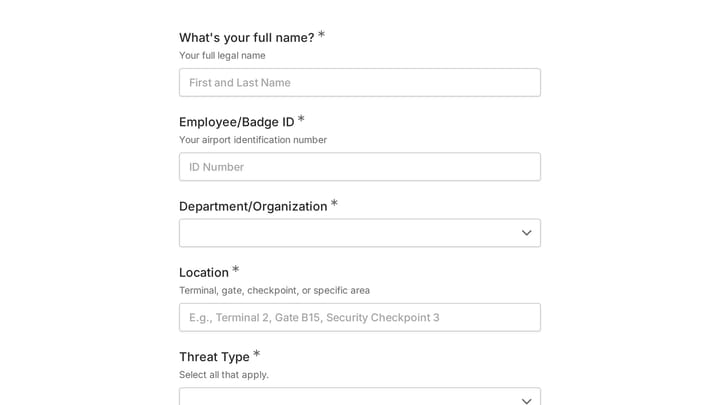
Task: Open the Department/Organization dropdown
Action: pos(360,233)
